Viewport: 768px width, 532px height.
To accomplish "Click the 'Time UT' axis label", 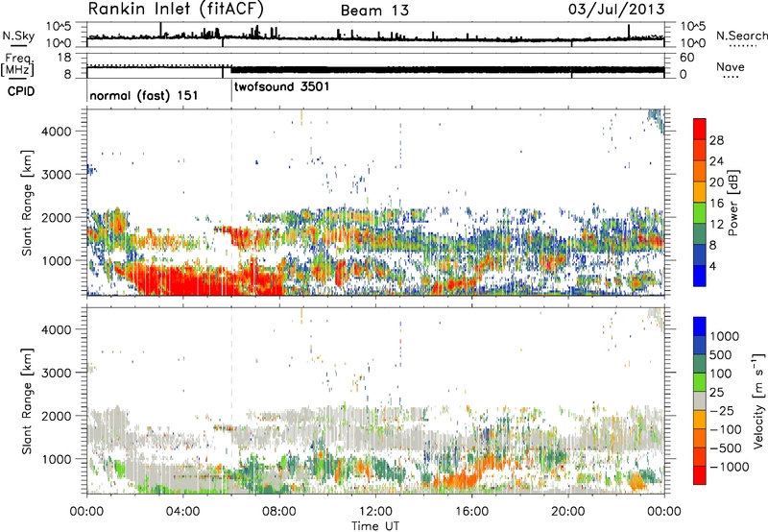I will pos(375,526).
